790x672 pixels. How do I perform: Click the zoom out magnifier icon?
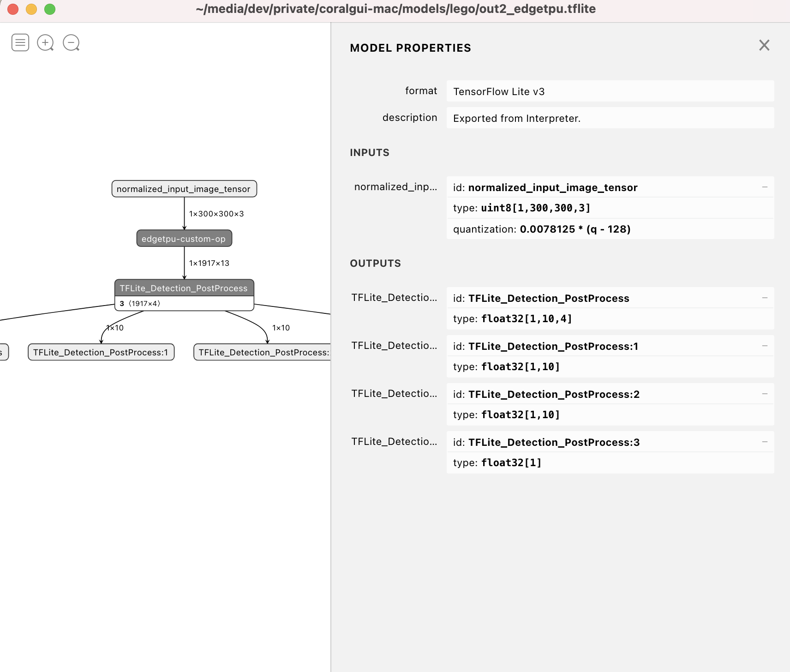click(x=71, y=42)
